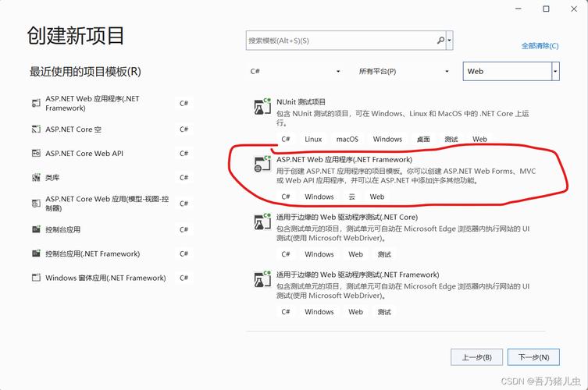Click 测试 tag on .NET Core WebDriver template
The image size is (588, 390).
[384, 254]
